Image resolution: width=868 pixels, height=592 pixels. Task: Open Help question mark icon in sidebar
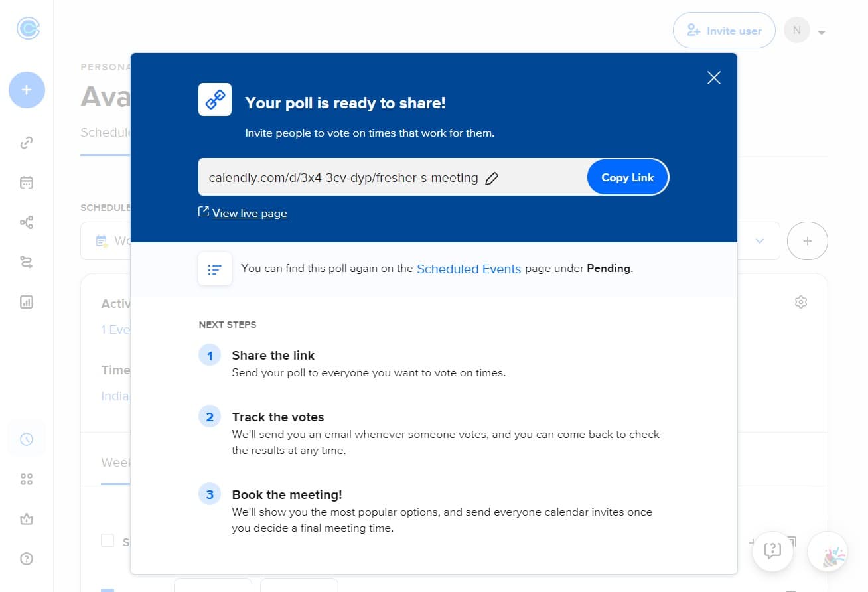(x=27, y=559)
